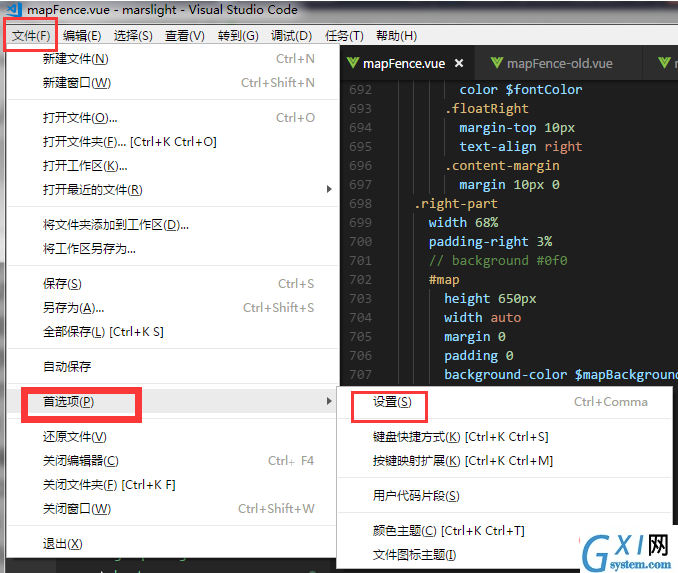This screenshot has width=678, height=573.
Task: Click line number 703 in gutter
Action: [360, 299]
